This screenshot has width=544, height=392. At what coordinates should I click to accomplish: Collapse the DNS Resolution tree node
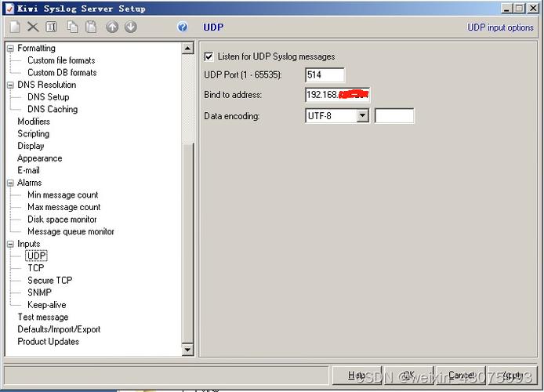10,85
